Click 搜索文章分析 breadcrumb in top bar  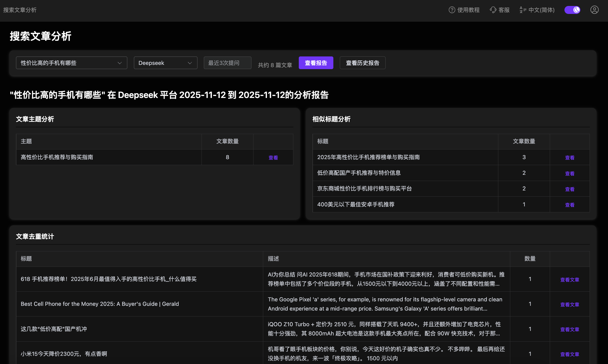tap(20, 10)
